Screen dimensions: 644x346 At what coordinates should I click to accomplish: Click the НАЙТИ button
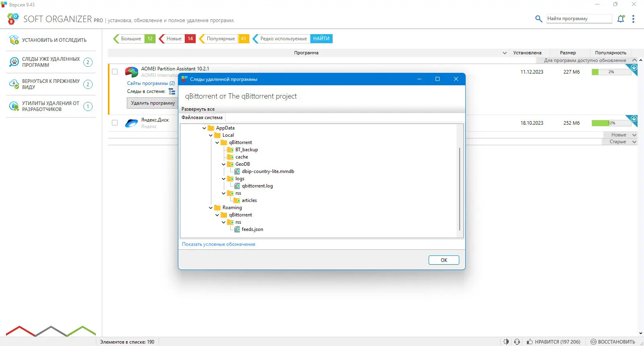pyautogui.click(x=321, y=39)
